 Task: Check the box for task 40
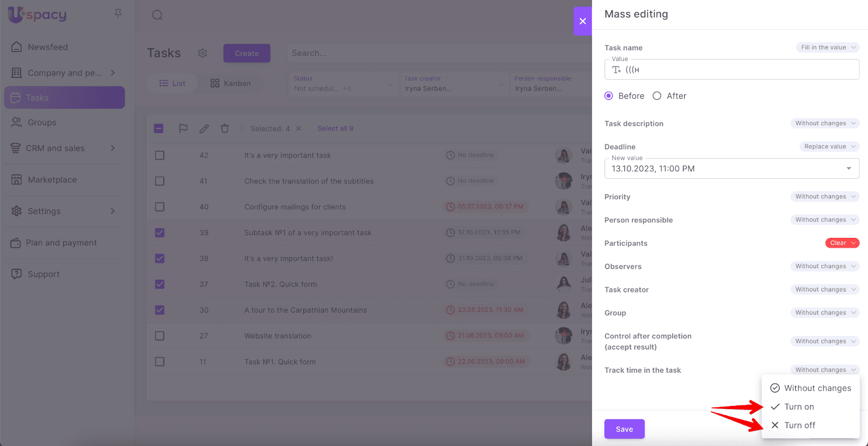(x=159, y=206)
